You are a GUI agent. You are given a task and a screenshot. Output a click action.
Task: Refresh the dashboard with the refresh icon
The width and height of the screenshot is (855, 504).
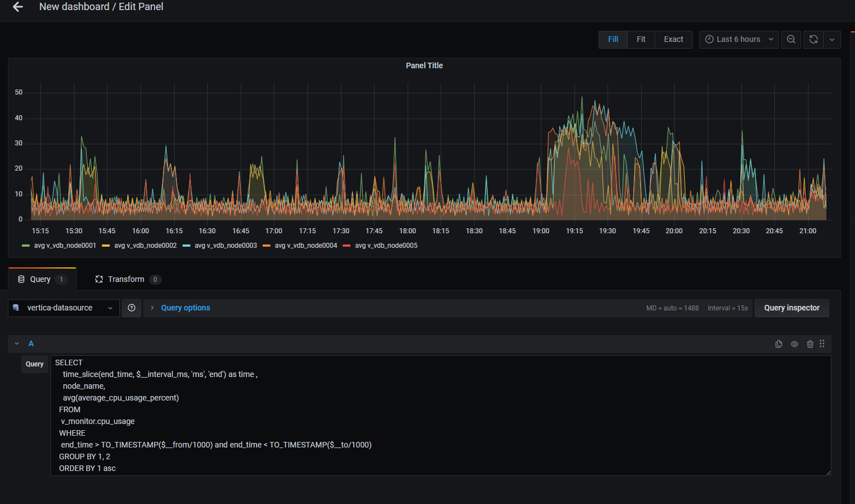click(x=814, y=39)
